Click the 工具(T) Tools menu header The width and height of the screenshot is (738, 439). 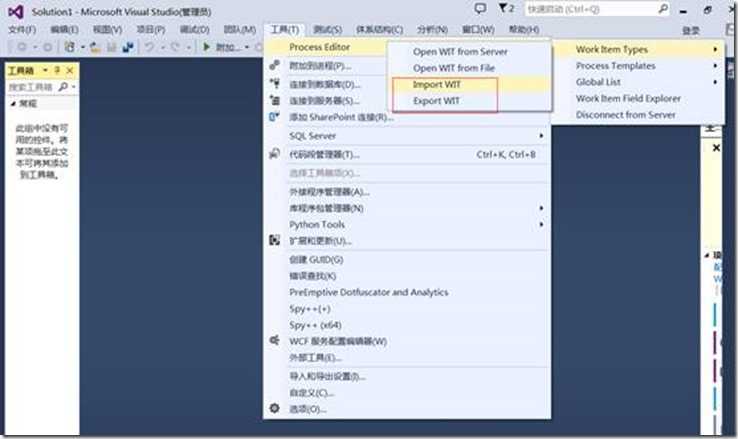[284, 29]
